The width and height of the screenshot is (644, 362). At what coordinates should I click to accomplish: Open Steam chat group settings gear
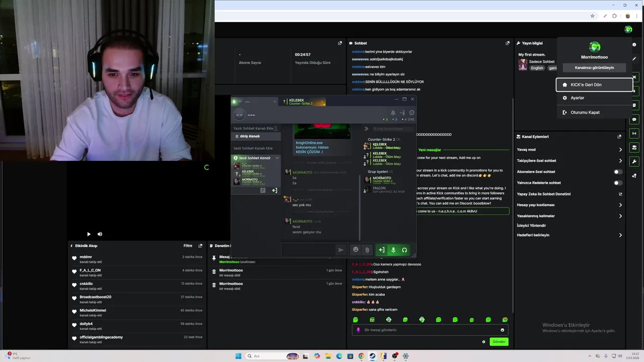pos(412,113)
